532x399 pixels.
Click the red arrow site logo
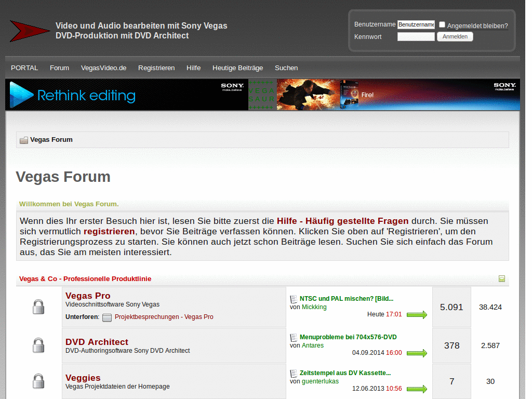[x=30, y=31]
